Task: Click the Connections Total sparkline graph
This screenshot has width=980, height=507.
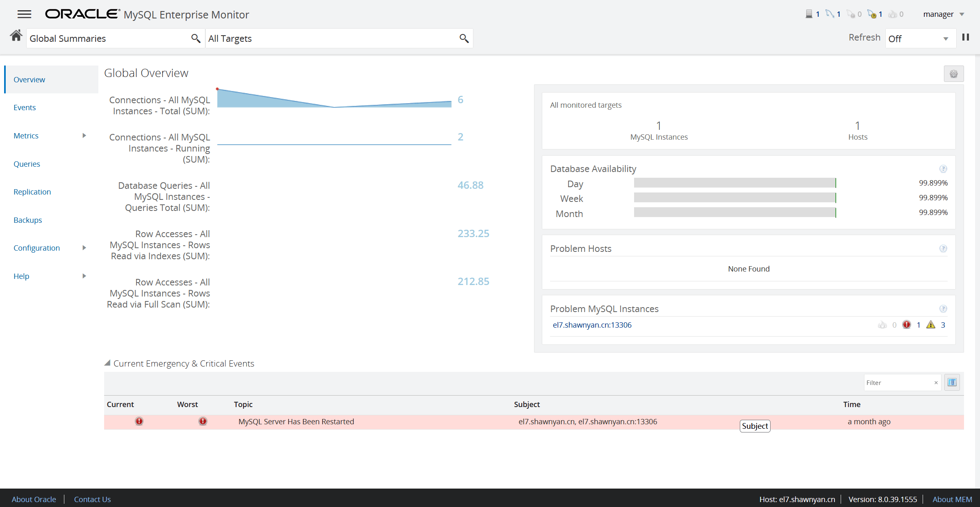Action: point(334,98)
